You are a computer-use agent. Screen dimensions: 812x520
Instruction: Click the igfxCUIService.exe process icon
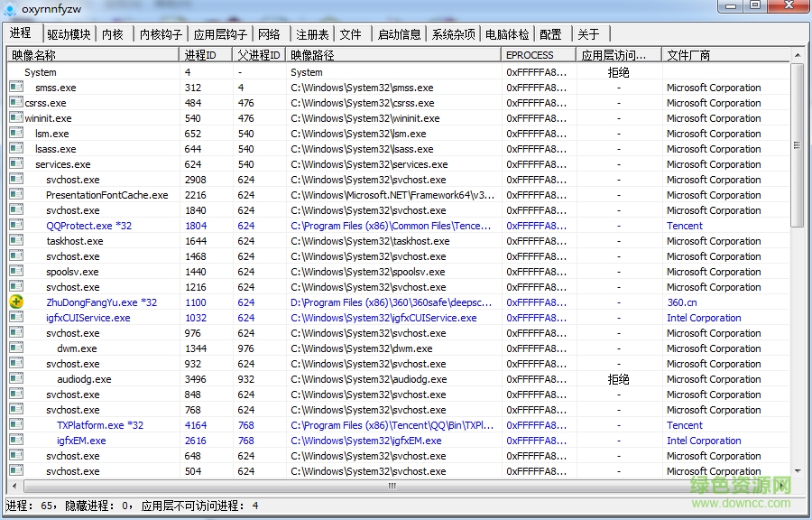pyautogui.click(x=15, y=318)
